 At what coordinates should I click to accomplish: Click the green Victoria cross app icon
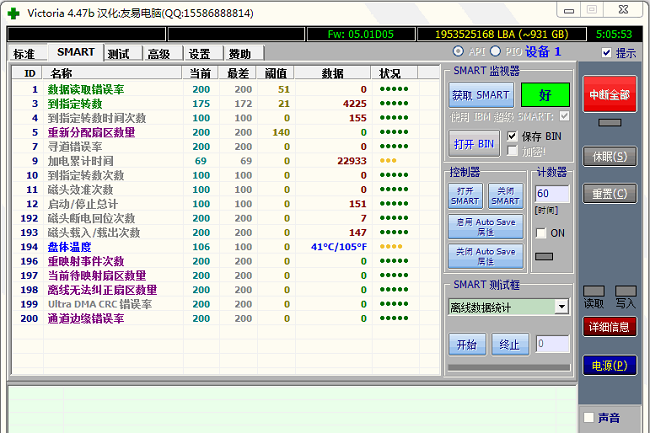tap(13, 13)
